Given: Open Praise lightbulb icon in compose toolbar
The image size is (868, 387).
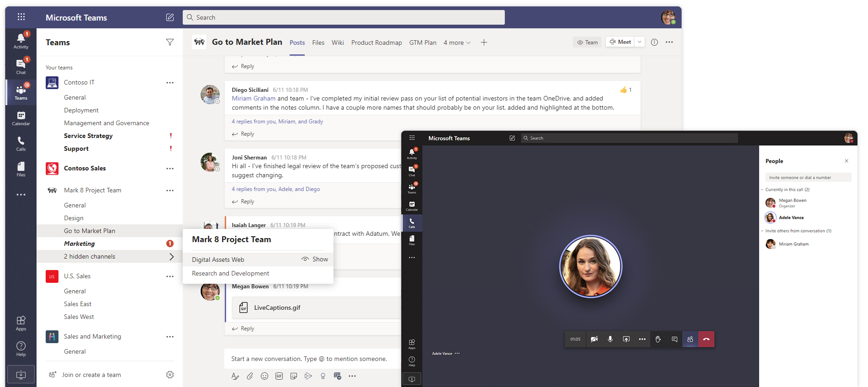Looking at the screenshot, I should tap(323, 376).
